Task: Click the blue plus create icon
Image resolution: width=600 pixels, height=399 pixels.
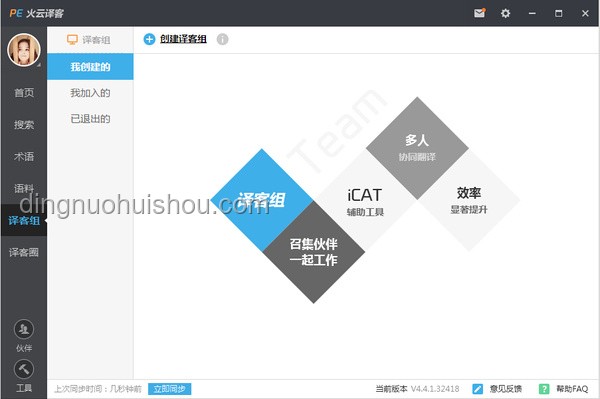Action: (149, 39)
